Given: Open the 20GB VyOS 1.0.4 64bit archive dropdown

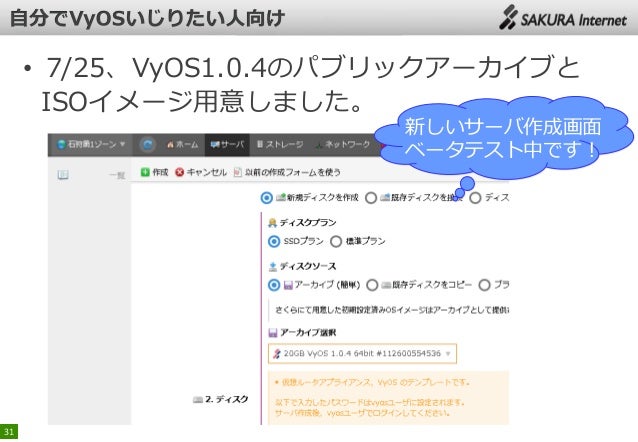Looking at the screenshot, I should (362, 354).
